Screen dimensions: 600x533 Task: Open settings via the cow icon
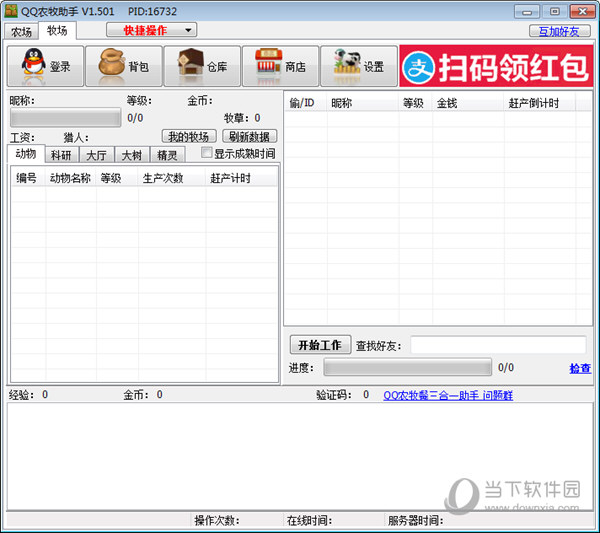click(347, 62)
